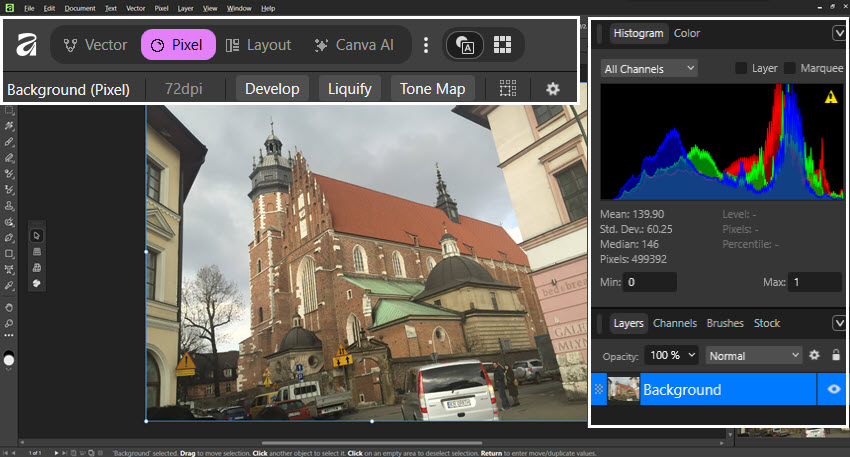Select the Clone stamp tool
Screen dimensions: 850x457
point(9,206)
